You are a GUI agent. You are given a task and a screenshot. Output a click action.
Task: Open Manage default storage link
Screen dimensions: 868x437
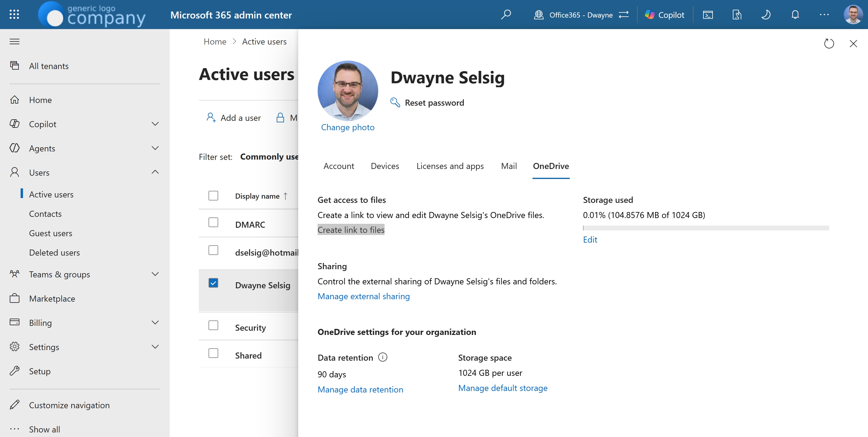point(503,388)
